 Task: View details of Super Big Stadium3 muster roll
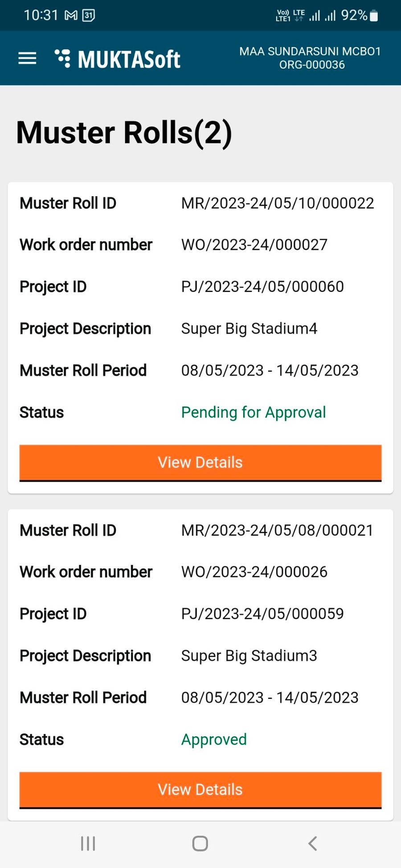click(200, 790)
